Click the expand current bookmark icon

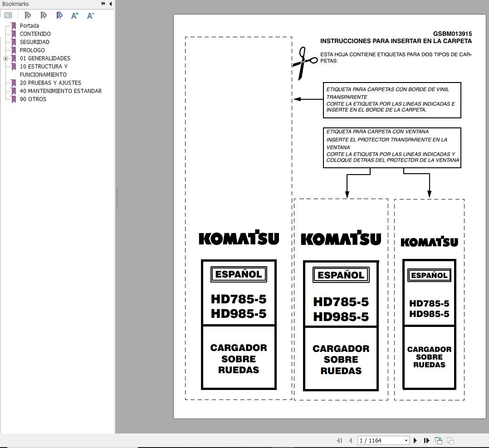59,15
